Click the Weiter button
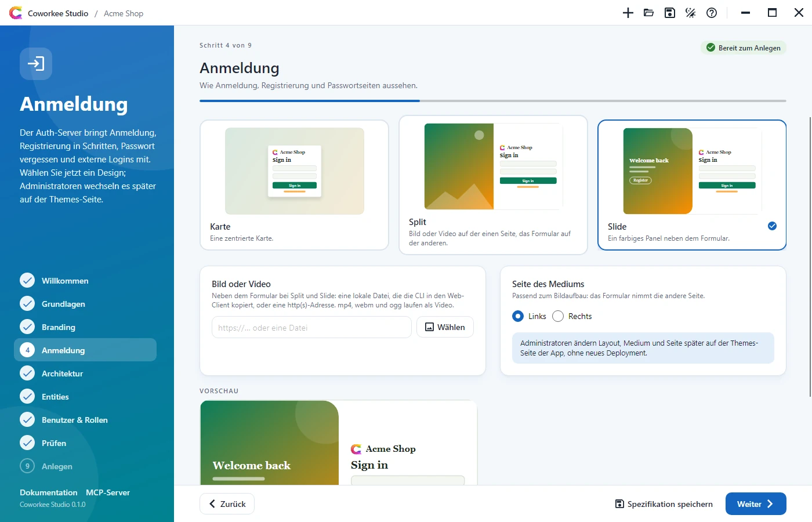Image resolution: width=812 pixels, height=522 pixels. tap(756, 504)
